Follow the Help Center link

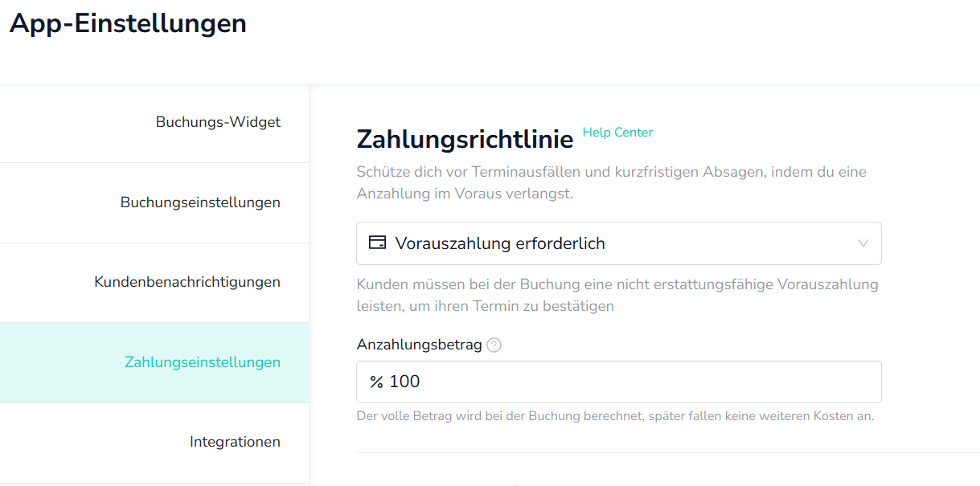pos(617,133)
